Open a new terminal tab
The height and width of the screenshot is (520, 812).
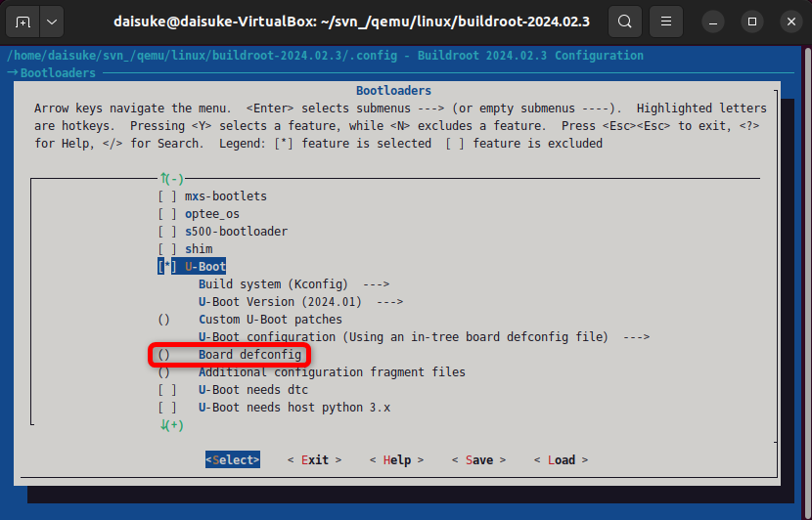[23, 22]
